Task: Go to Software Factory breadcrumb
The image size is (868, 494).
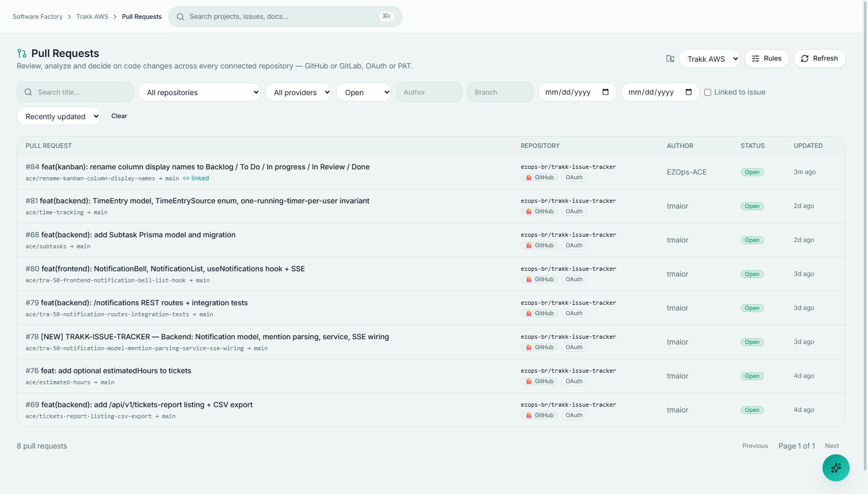Action: coord(38,17)
